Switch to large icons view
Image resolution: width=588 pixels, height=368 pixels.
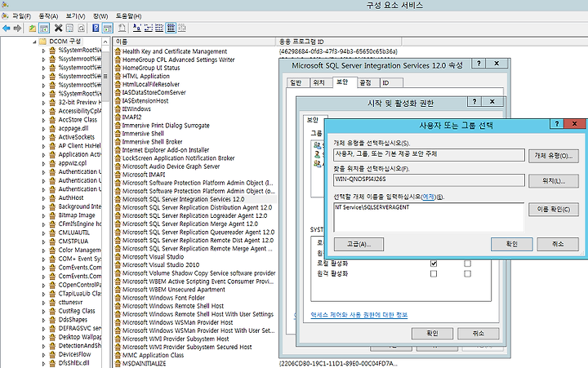pos(137,28)
